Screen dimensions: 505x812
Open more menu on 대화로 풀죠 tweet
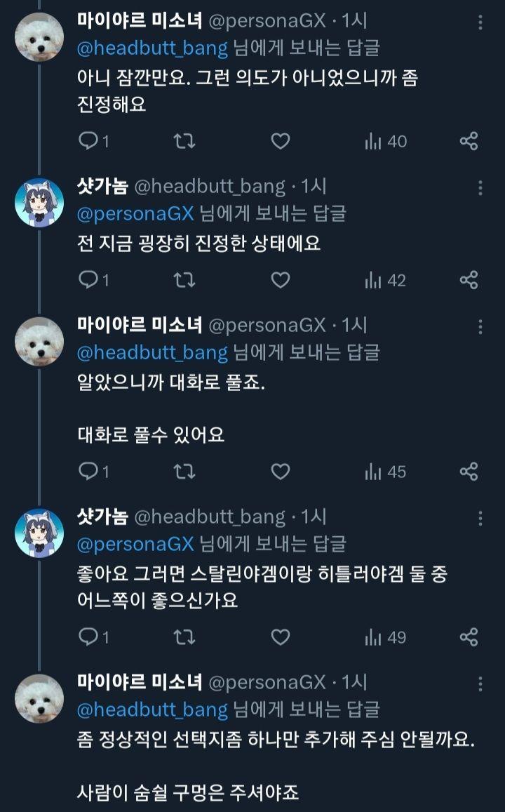click(480, 326)
